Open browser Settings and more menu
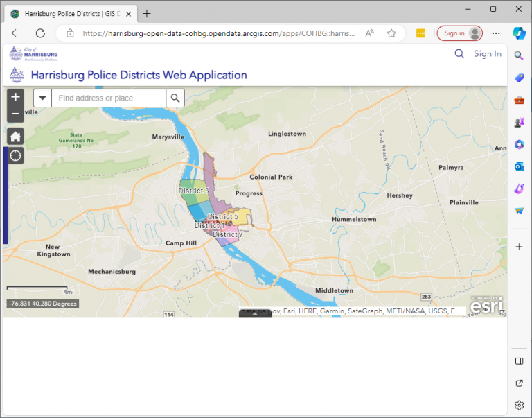532x418 pixels. point(496,33)
